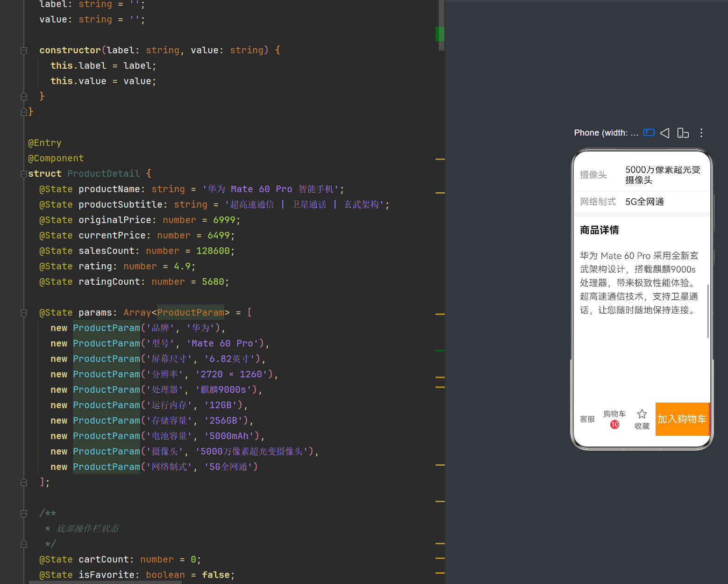Viewport: 728px width, 584px height.
Task: Click the class closing brace fold marker
Action: [x=24, y=112]
